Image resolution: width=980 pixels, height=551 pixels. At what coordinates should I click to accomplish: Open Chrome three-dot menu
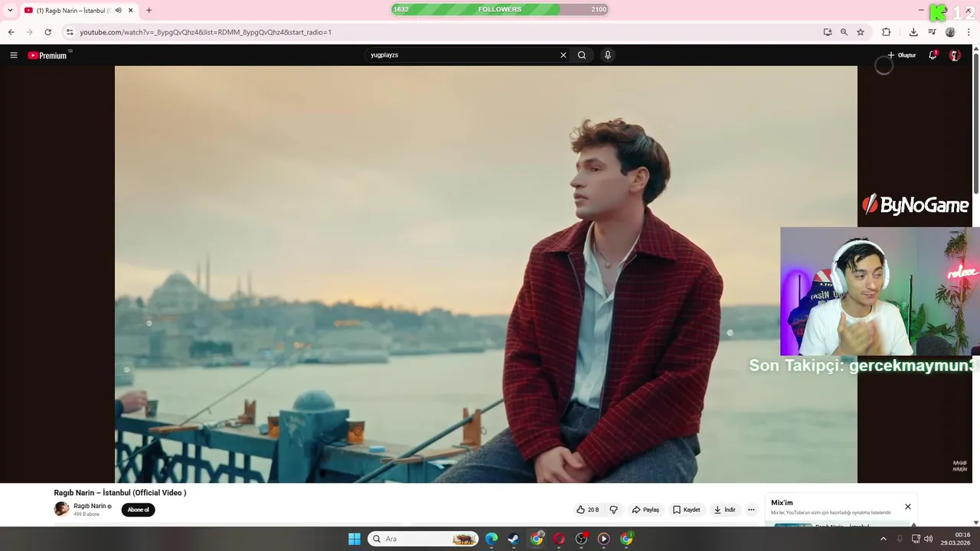pos(969,32)
